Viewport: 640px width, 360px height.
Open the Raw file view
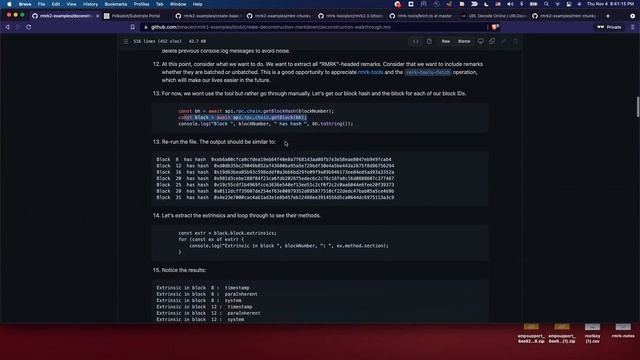[x=446, y=41]
